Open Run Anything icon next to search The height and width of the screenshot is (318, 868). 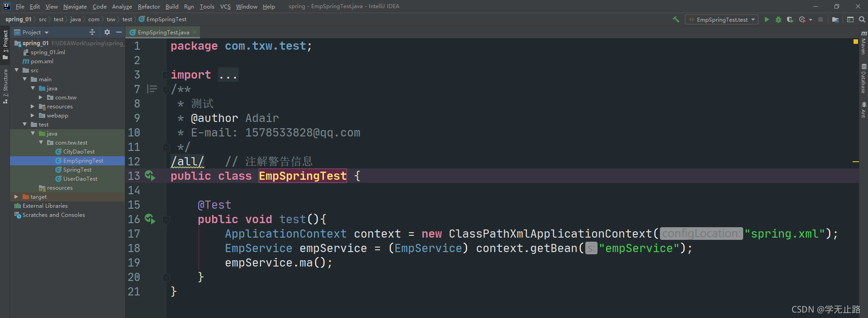[850, 19]
